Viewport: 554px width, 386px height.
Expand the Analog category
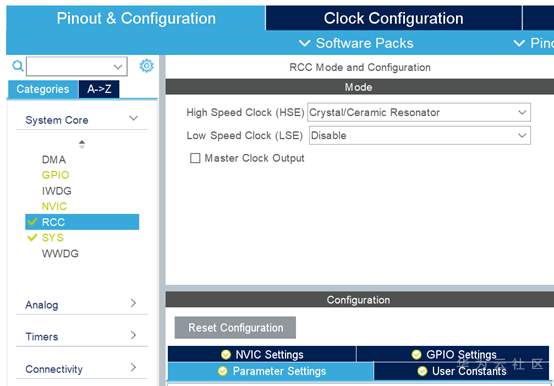click(133, 303)
